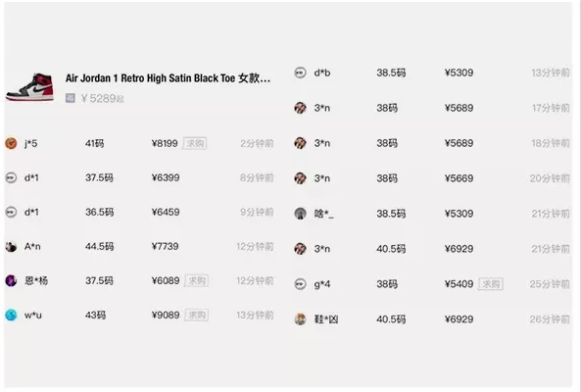Image resolution: width=581 pixels, height=392 pixels.
Task: Click the 求购 tag next to ¥9089
Action: point(196,316)
